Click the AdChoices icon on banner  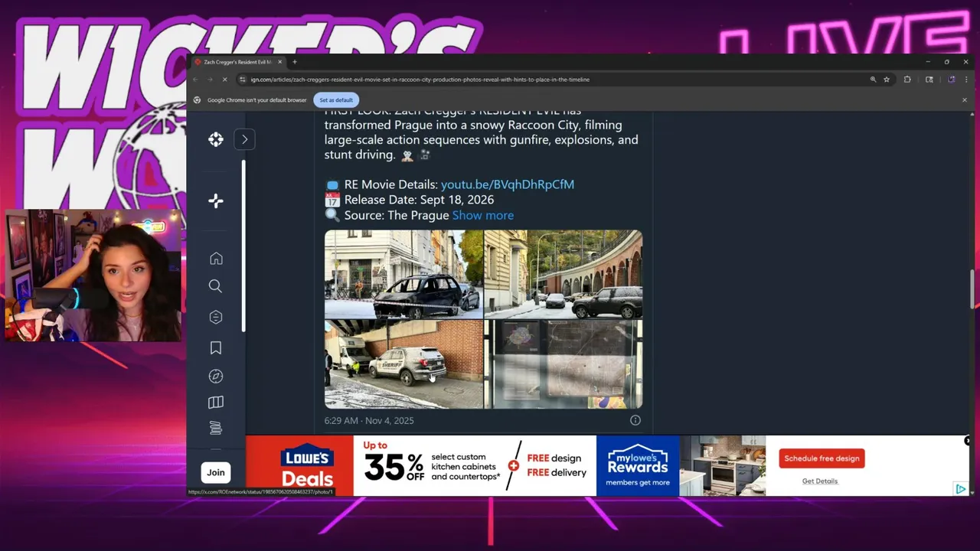click(960, 489)
